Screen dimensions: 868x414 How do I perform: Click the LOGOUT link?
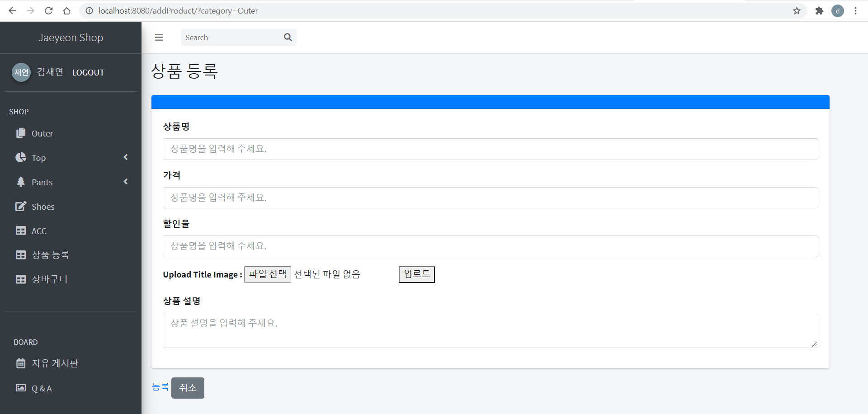point(88,72)
